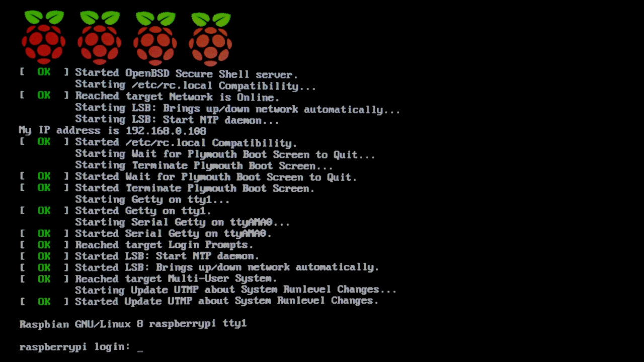Click the first raspberry logo
644x362 pixels.
(x=44, y=37)
